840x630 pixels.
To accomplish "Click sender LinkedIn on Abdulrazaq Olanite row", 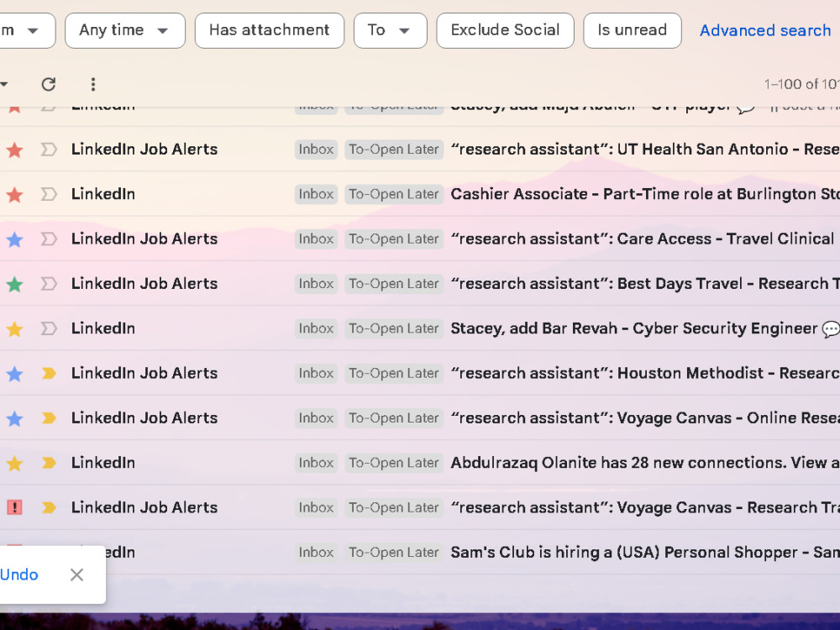I will [103, 462].
